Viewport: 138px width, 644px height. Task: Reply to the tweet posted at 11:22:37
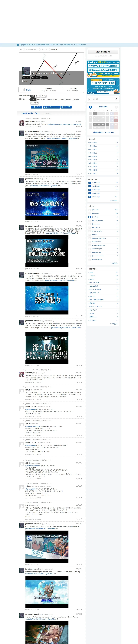pos(77,564)
